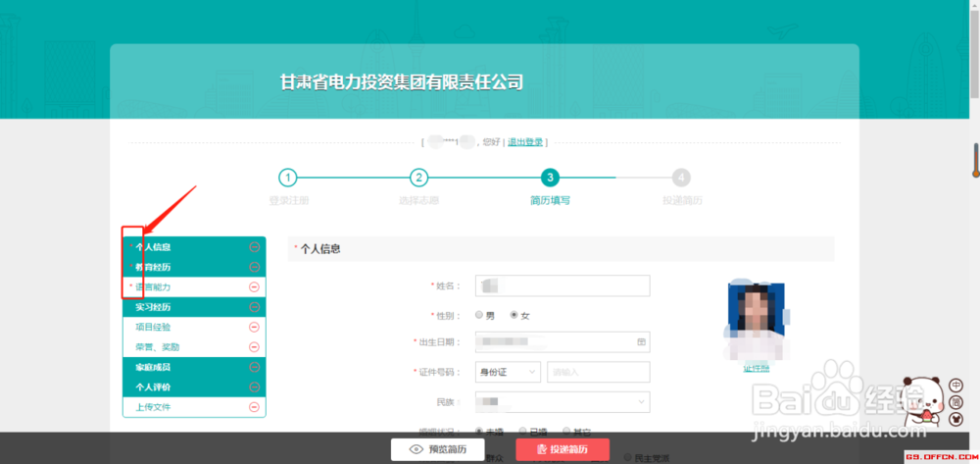
Task: Select 女 gender radio button
Action: pos(514,315)
